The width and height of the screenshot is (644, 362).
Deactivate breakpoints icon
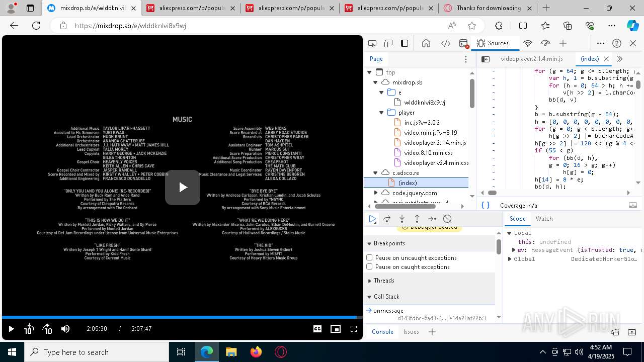click(447, 219)
